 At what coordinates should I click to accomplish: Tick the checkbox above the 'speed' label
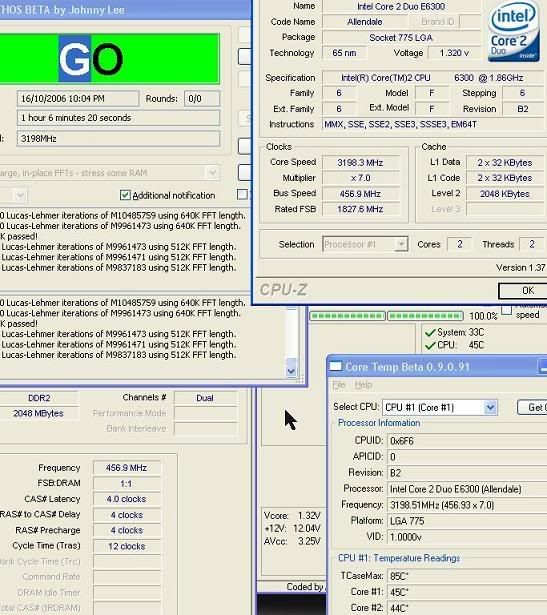click(507, 310)
